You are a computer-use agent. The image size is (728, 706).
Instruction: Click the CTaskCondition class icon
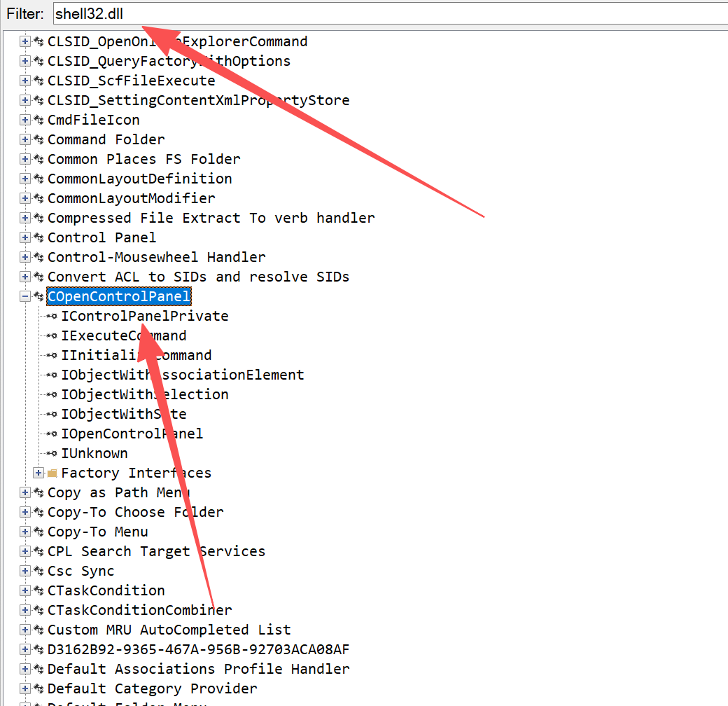(x=38, y=590)
